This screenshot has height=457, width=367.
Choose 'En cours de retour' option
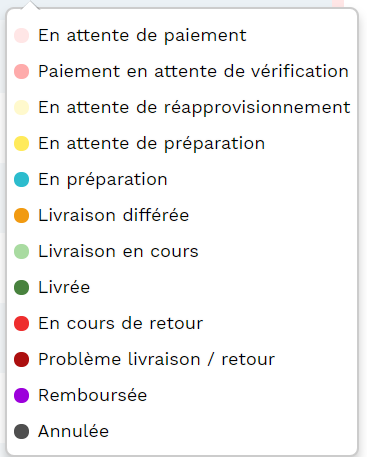[x=182, y=323]
